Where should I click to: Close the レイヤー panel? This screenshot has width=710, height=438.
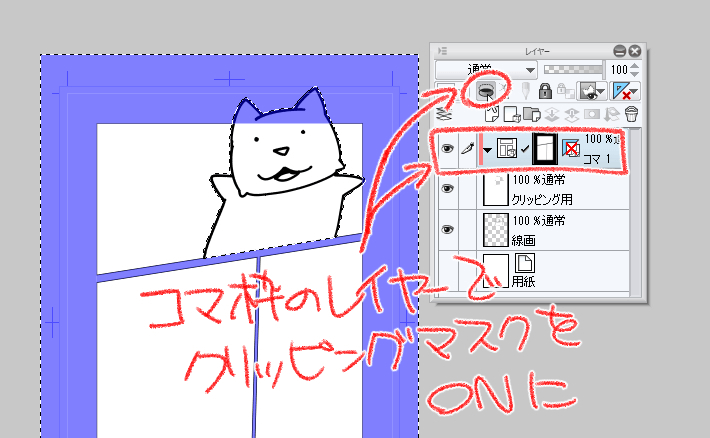coord(635,51)
